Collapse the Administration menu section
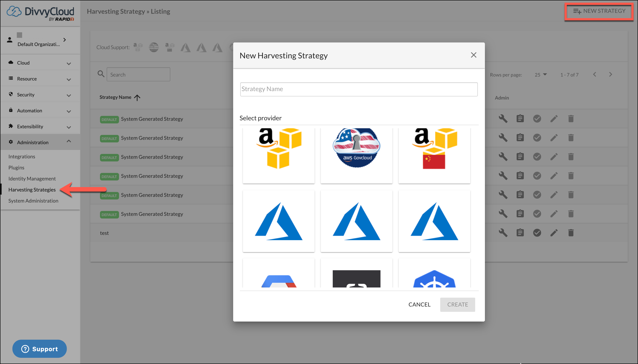 (40, 142)
